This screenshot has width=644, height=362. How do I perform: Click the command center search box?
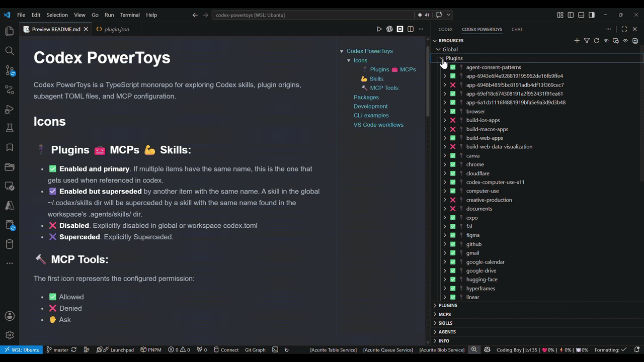pos(312,15)
